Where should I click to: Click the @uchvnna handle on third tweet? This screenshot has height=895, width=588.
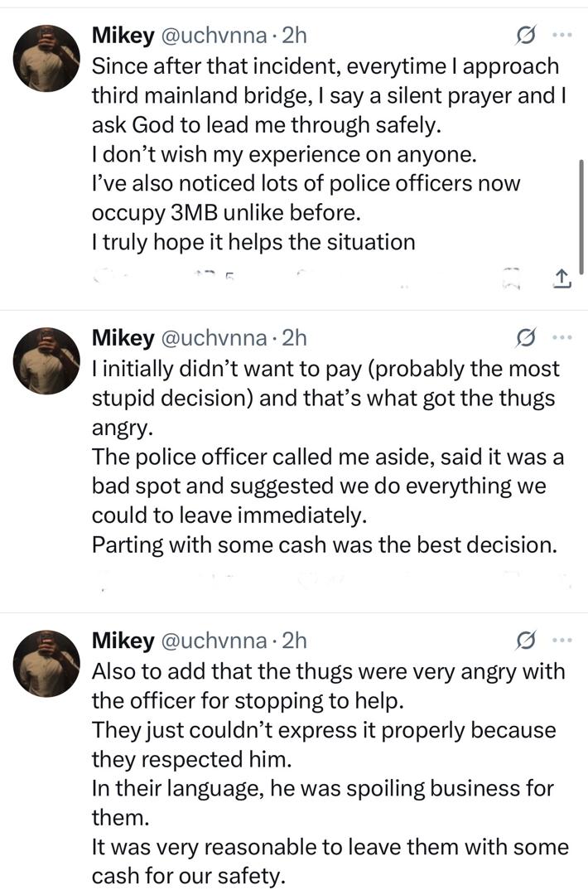(x=214, y=641)
